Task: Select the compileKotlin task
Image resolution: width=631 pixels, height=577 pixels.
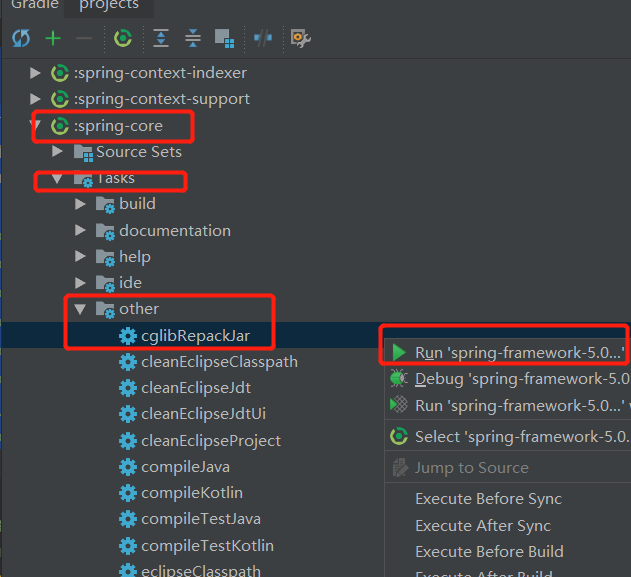Action: pyautogui.click(x=192, y=493)
